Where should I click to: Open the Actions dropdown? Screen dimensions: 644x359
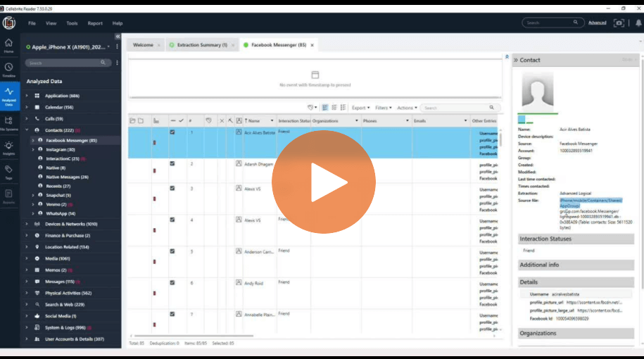[407, 108]
